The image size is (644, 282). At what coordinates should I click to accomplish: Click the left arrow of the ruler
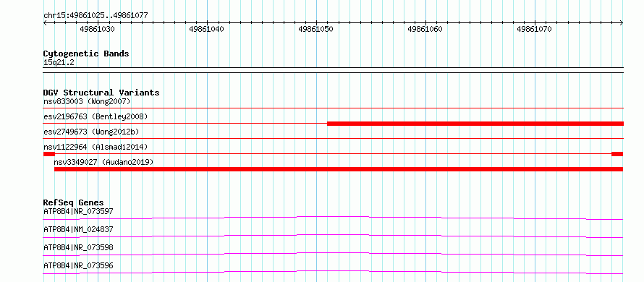[45, 23]
